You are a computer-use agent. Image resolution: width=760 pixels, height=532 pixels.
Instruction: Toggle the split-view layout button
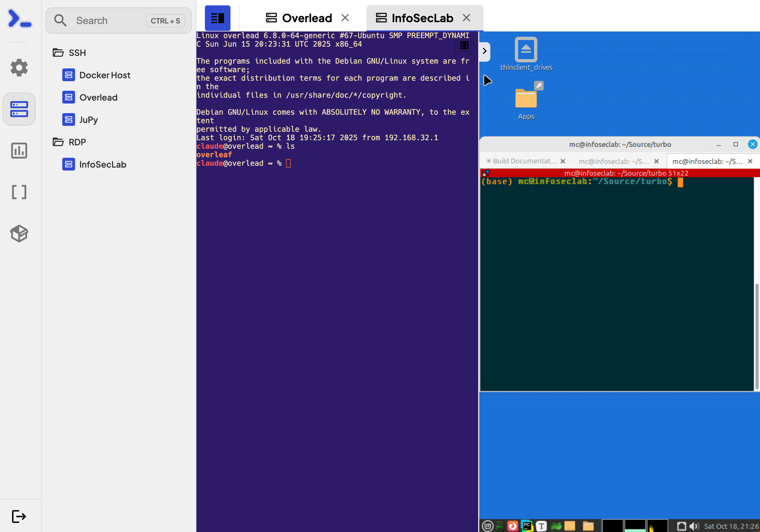coord(217,17)
